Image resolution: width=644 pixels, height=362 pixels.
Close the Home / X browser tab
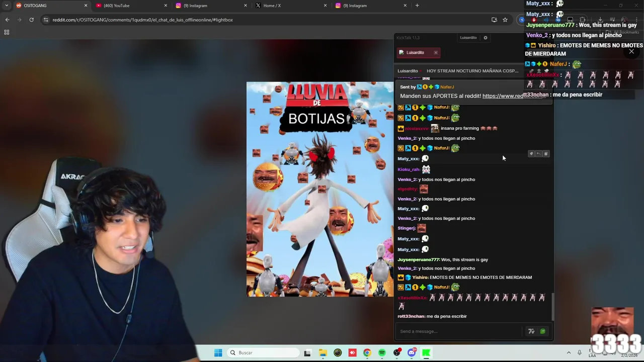click(326, 6)
